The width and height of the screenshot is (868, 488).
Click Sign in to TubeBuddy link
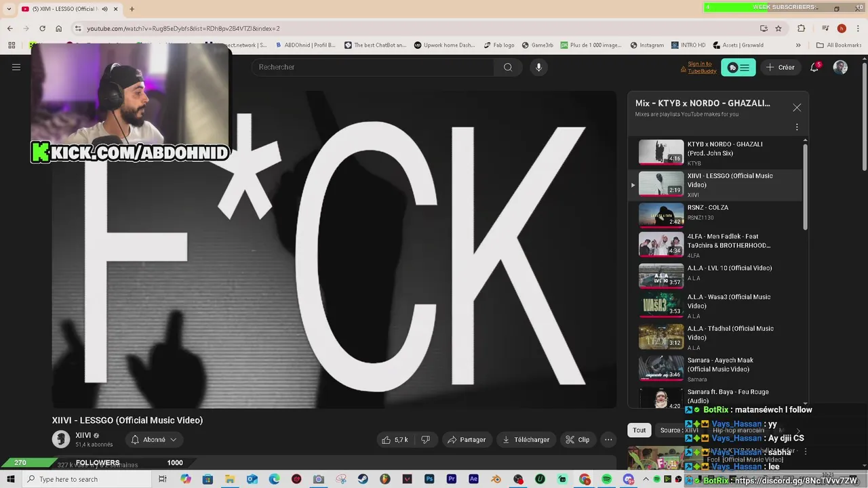click(x=701, y=67)
